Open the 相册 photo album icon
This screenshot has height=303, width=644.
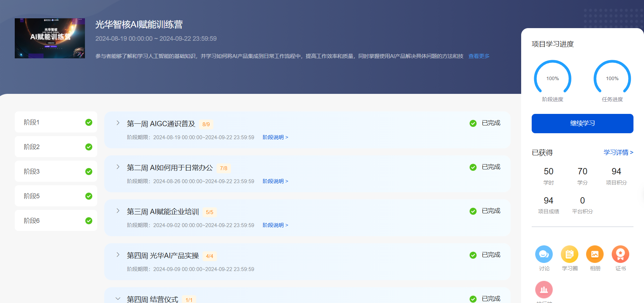[x=595, y=254]
